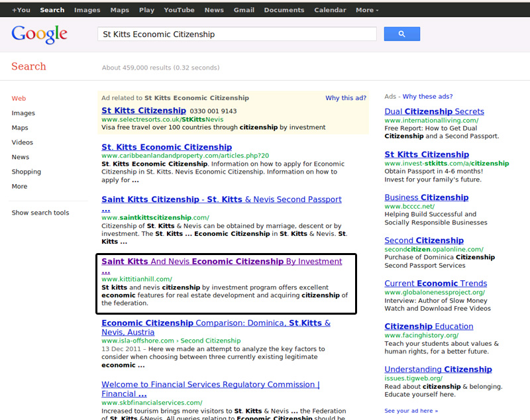Open News in the top navigation bar
Viewport: 530px width, 420px height.
pyautogui.click(x=214, y=10)
